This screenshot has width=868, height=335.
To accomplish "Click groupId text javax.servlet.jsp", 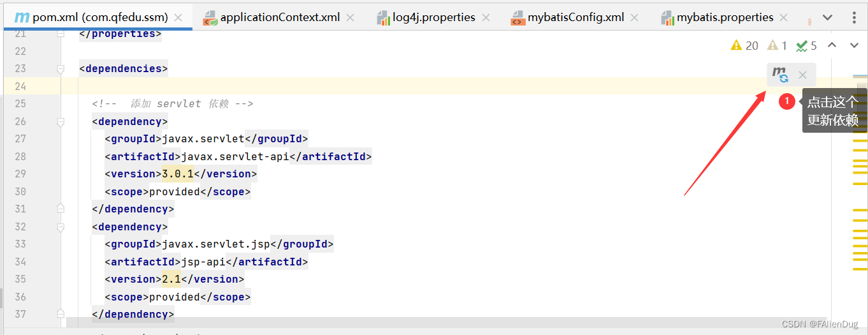I will click(215, 244).
